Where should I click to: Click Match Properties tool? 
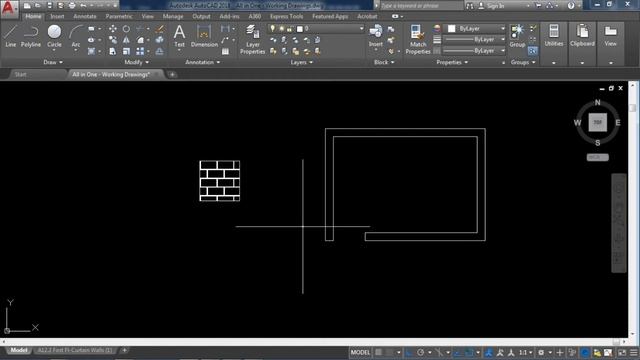point(418,39)
